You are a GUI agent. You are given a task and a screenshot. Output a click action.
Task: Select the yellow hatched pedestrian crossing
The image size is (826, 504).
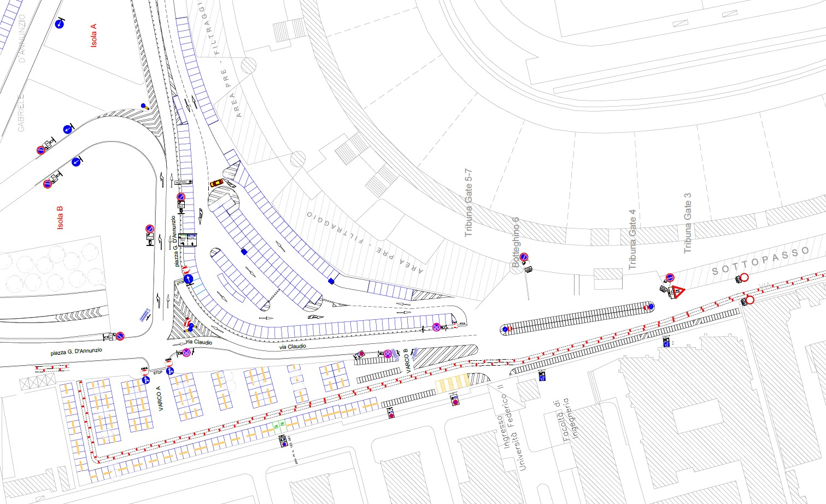[452, 383]
